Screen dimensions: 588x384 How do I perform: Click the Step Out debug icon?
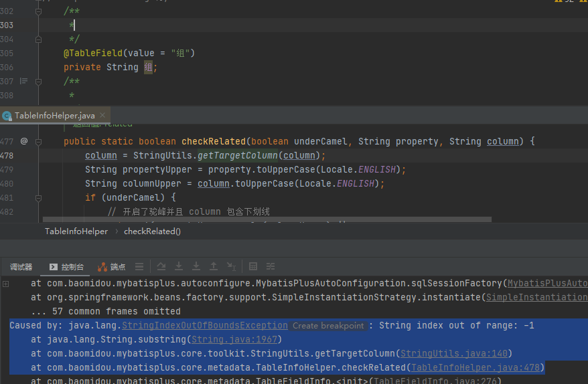[214, 266]
